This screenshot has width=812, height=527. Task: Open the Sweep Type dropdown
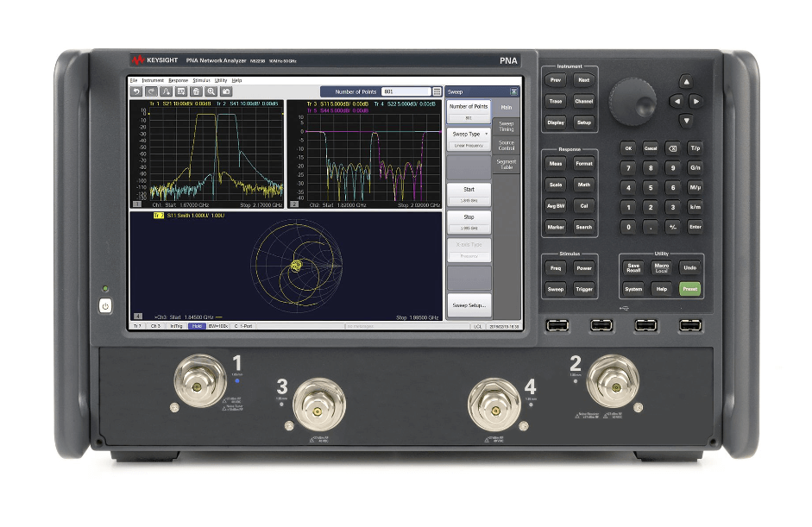click(469, 134)
